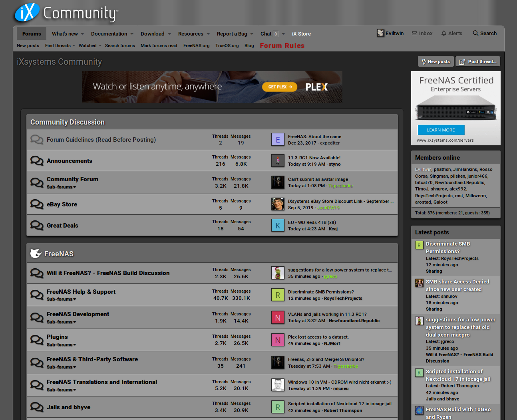Screen dimensions: 517x420
Task: Click the FreeNAS category logo icon
Action: [36, 254]
